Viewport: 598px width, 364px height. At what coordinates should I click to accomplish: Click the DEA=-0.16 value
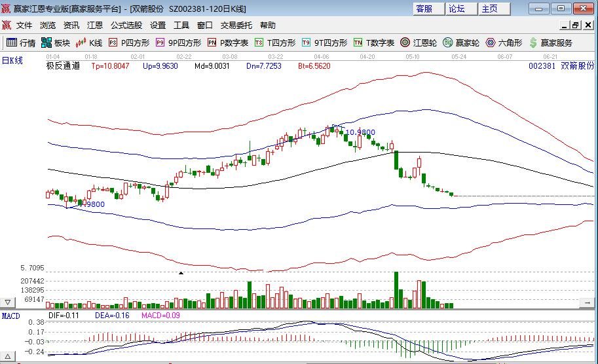(112, 316)
